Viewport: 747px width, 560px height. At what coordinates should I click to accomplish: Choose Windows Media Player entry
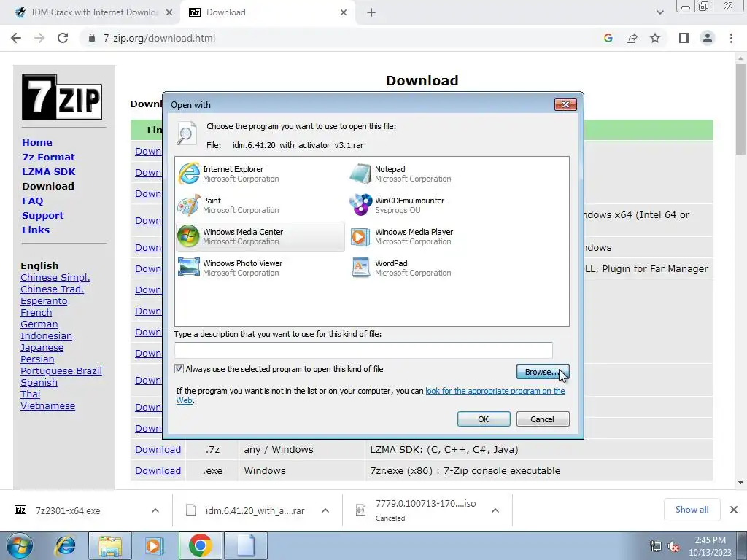[432, 237]
